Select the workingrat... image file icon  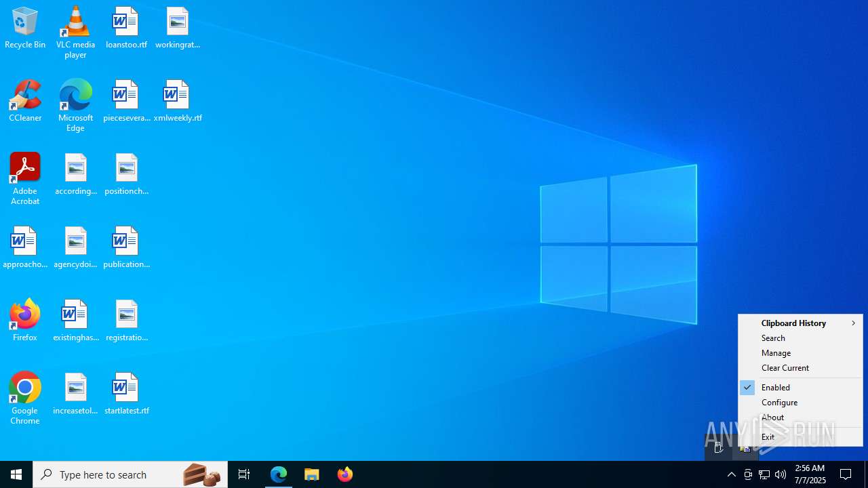[178, 28]
